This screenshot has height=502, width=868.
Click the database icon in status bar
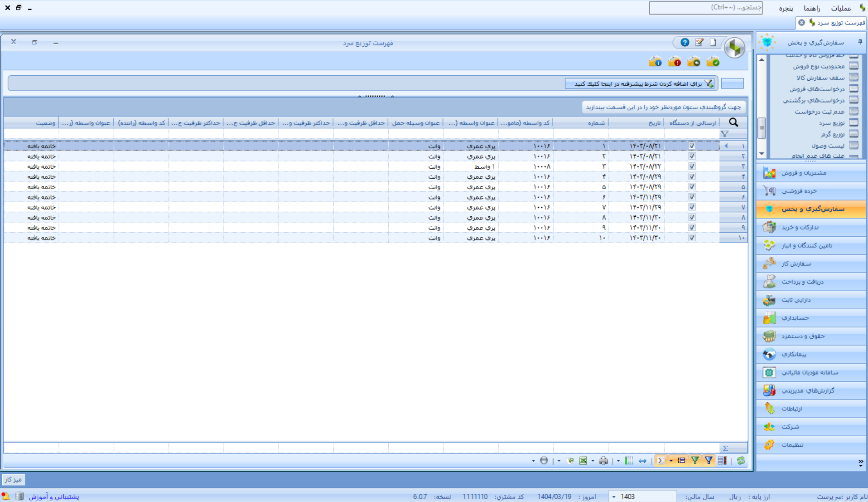coord(19,497)
